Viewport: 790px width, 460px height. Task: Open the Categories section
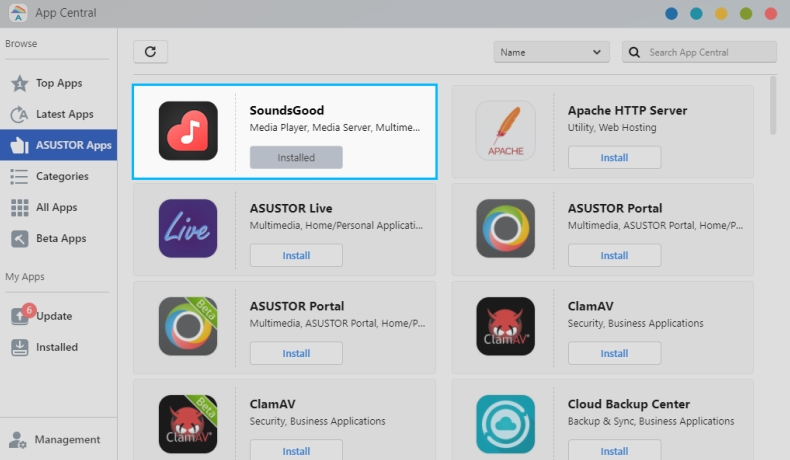[62, 176]
